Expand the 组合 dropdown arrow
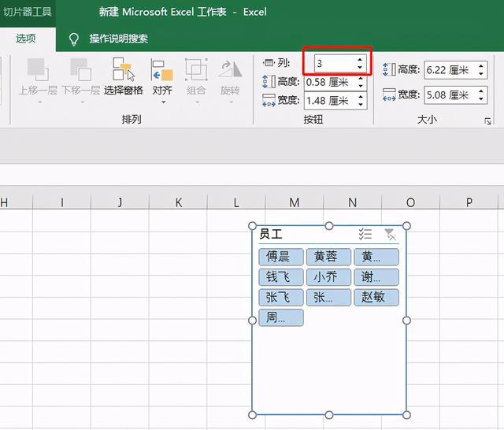The width and height of the screenshot is (504, 430). click(x=197, y=102)
